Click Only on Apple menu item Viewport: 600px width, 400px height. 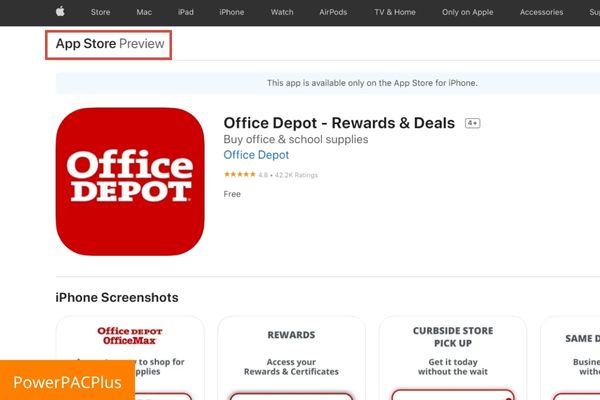468,12
